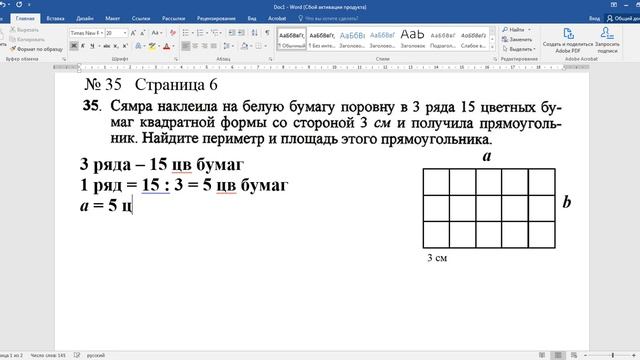Create a multilevel list
This screenshot has width=640, height=360.
(x=215, y=33)
